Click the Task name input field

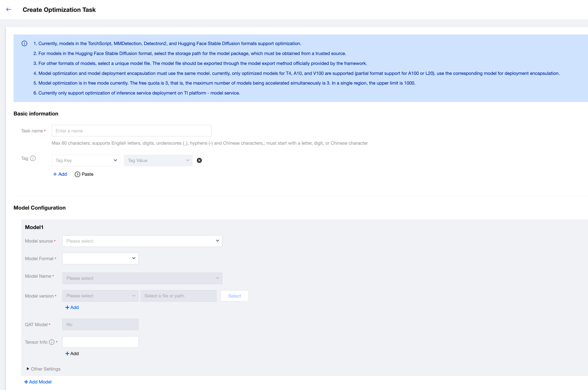point(131,131)
